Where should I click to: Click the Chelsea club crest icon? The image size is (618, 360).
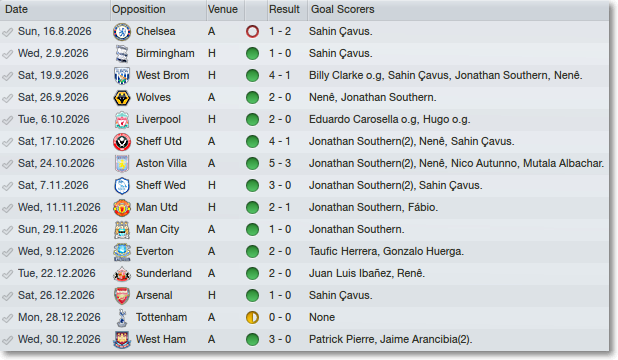(x=122, y=32)
